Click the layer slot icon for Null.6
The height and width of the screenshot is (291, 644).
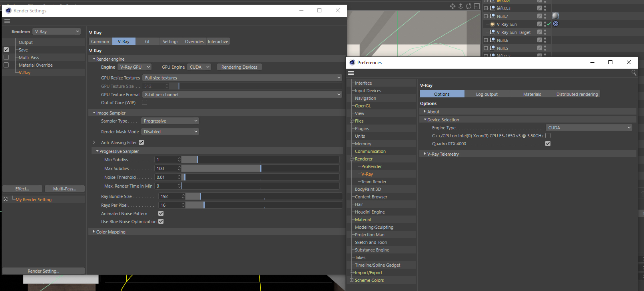[x=540, y=40]
